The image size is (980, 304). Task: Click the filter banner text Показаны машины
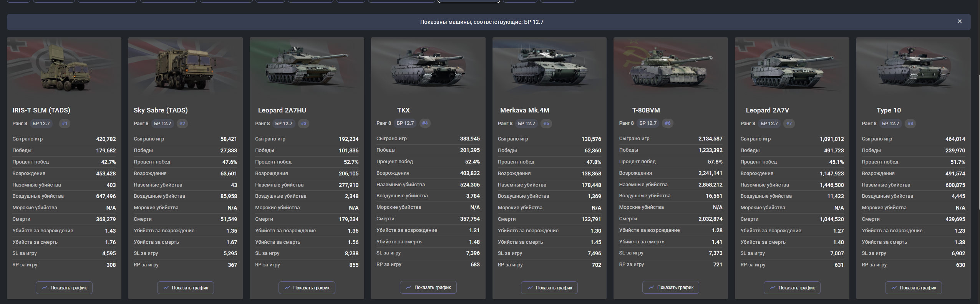click(x=482, y=22)
